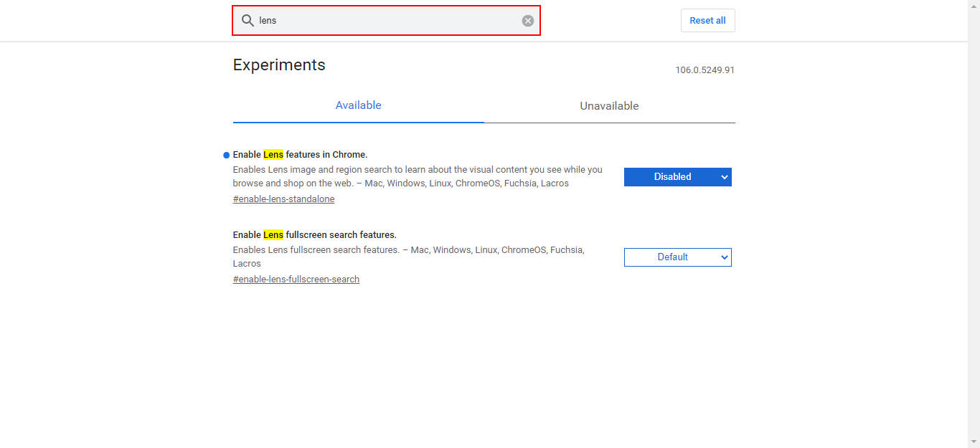Open the #enable-lens-standalone link
Viewport: 980px width, 448px height.
coord(283,199)
